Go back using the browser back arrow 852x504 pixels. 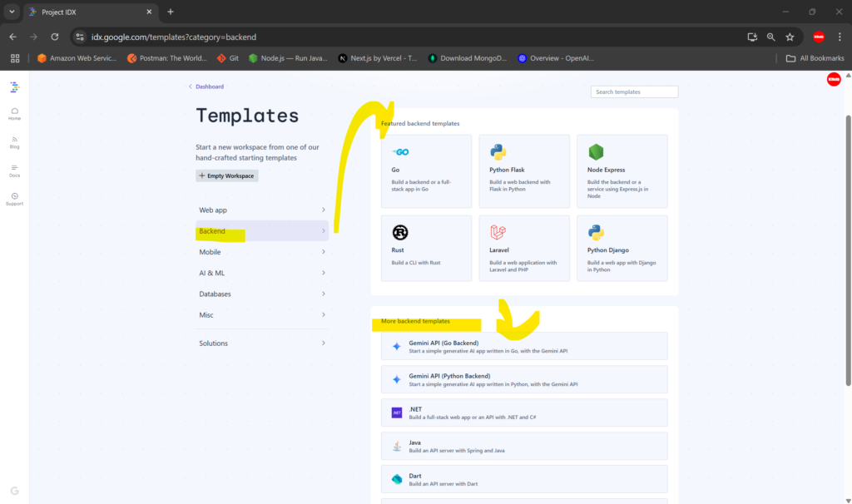pos(13,37)
